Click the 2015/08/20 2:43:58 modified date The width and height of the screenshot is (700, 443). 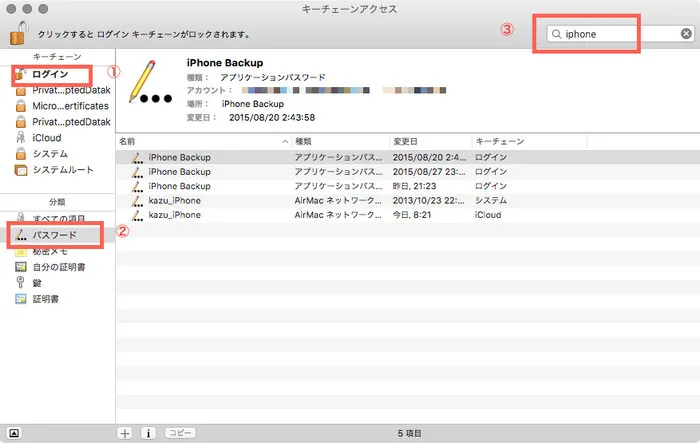coord(272,117)
